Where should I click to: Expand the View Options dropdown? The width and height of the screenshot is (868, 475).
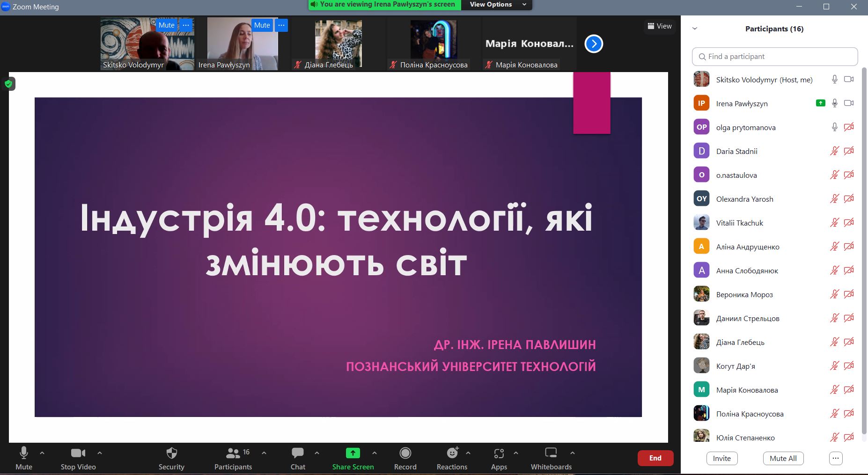point(498,5)
